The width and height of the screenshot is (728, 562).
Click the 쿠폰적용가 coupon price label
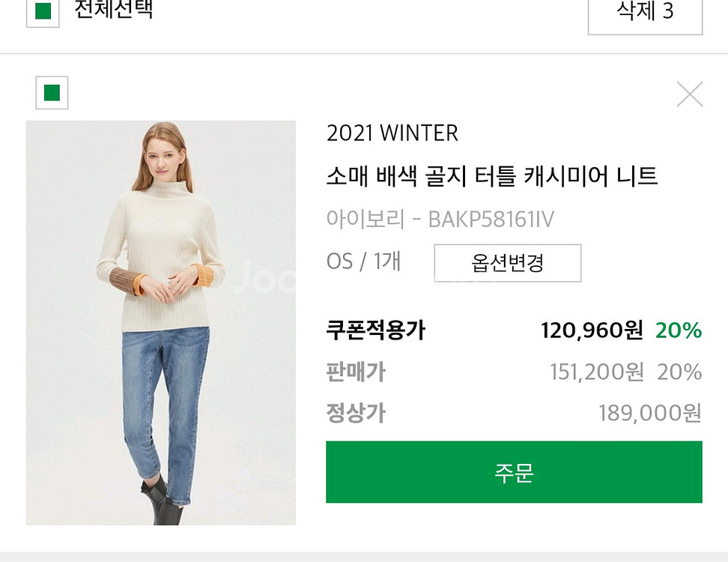point(375,330)
